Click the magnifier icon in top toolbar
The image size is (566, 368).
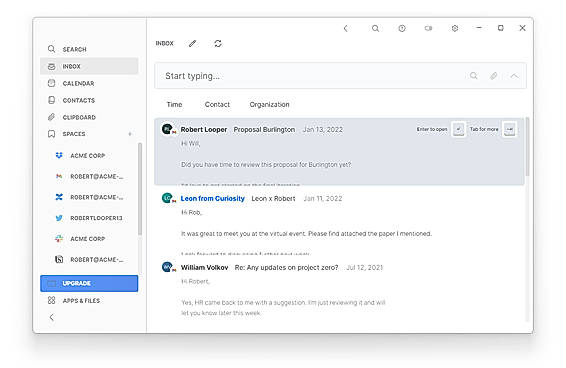[375, 28]
